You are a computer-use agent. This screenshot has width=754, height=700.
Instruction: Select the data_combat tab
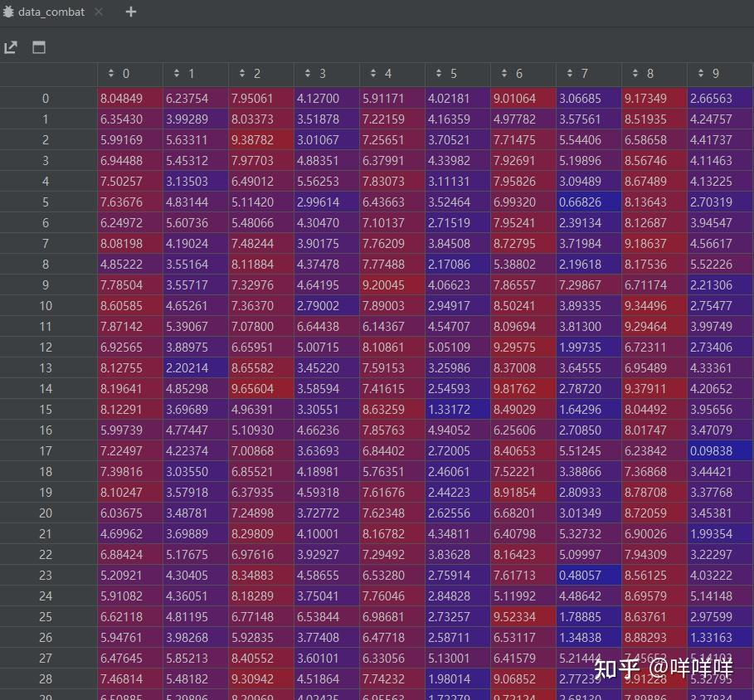point(50,12)
